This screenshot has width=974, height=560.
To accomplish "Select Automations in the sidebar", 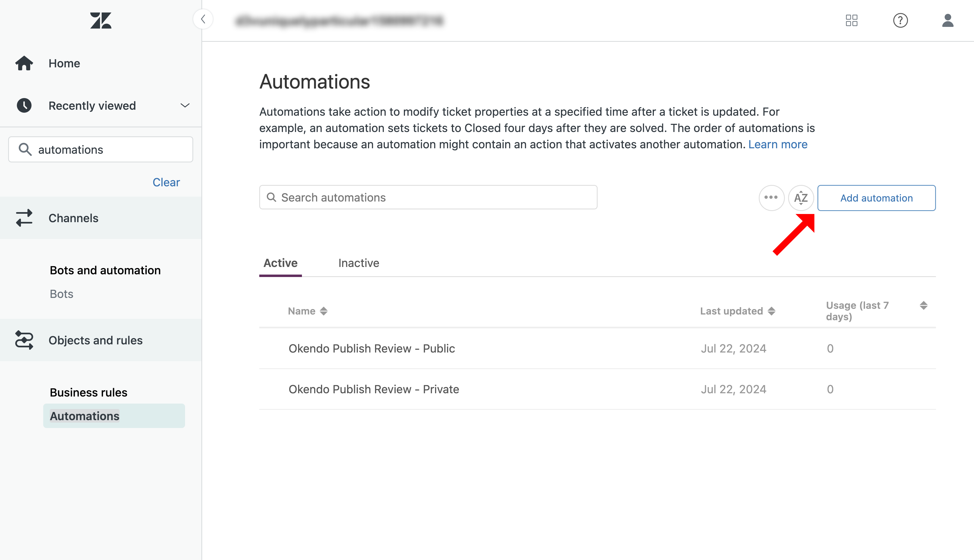I will 114,416.
